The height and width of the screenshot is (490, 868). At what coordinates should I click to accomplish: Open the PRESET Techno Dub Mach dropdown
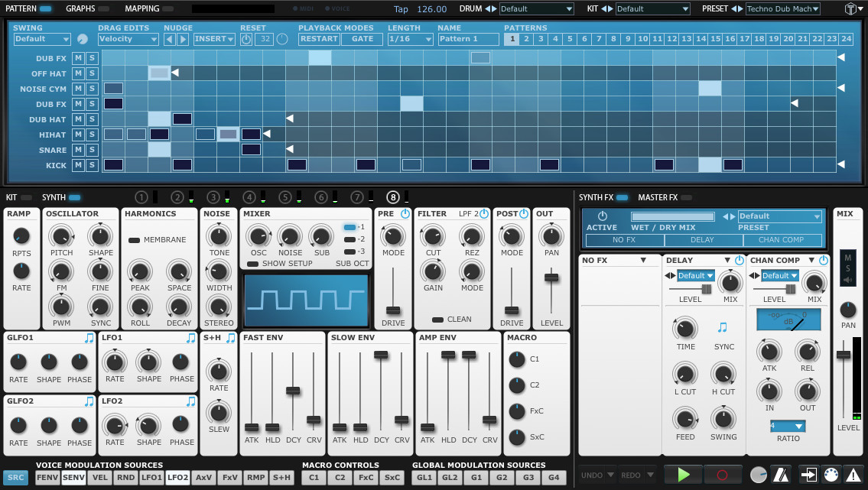(x=783, y=9)
